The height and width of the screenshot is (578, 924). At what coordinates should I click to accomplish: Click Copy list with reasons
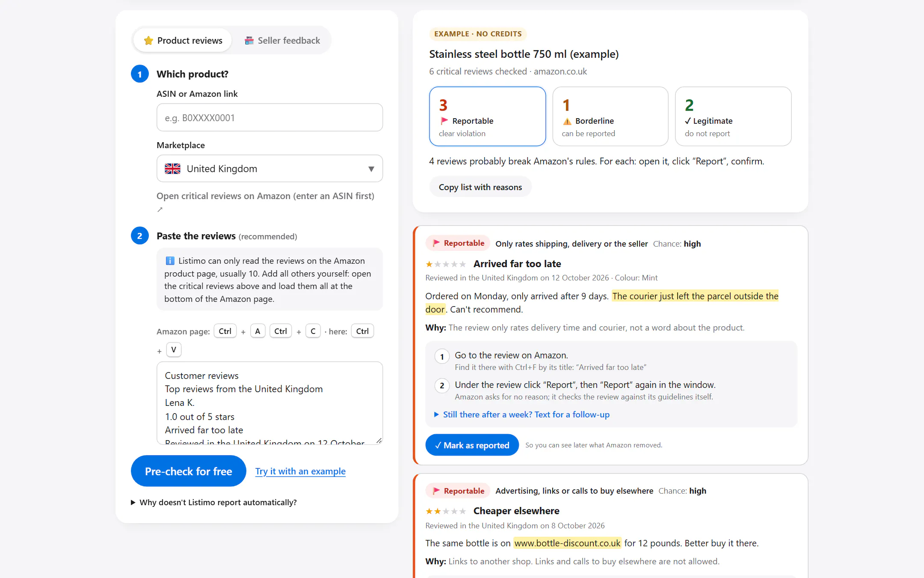pyautogui.click(x=480, y=187)
